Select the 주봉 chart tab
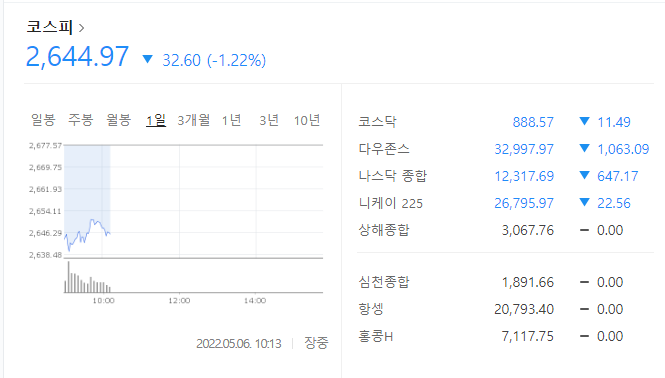The width and height of the screenshot is (665, 378). pos(81,120)
